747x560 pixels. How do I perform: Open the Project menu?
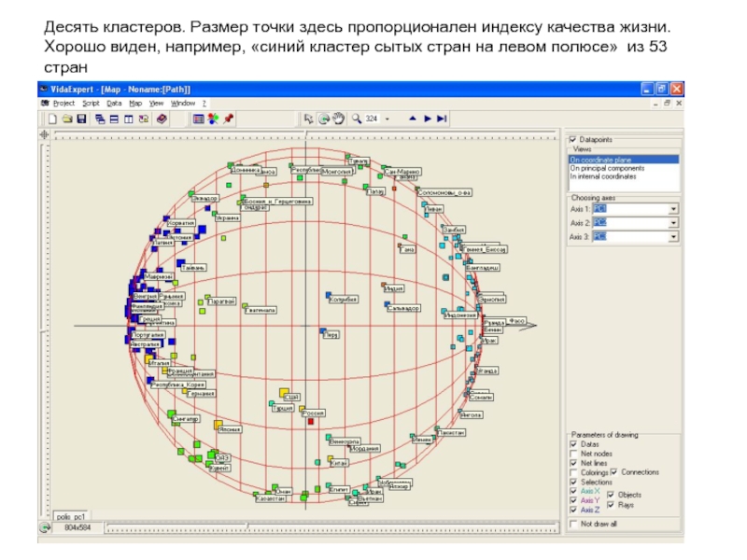point(63,103)
